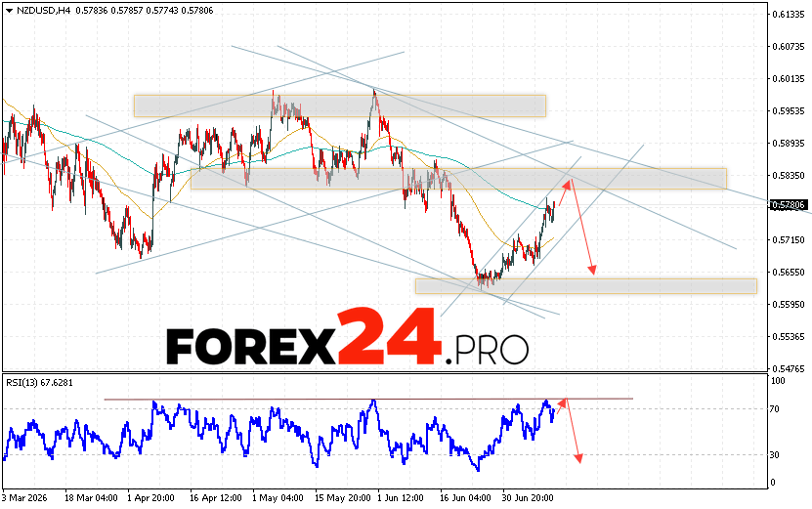This screenshot has width=812, height=509.
Task: Click time axis label 18 Mar 04:00
Action: point(91,498)
